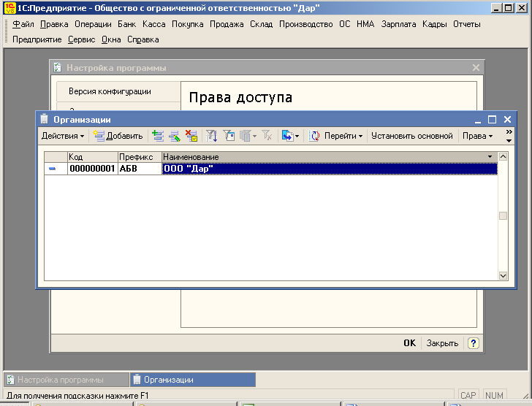The width and height of the screenshot is (532, 406).
Task: Select the ООО "Дар" name cell
Action: (330, 169)
